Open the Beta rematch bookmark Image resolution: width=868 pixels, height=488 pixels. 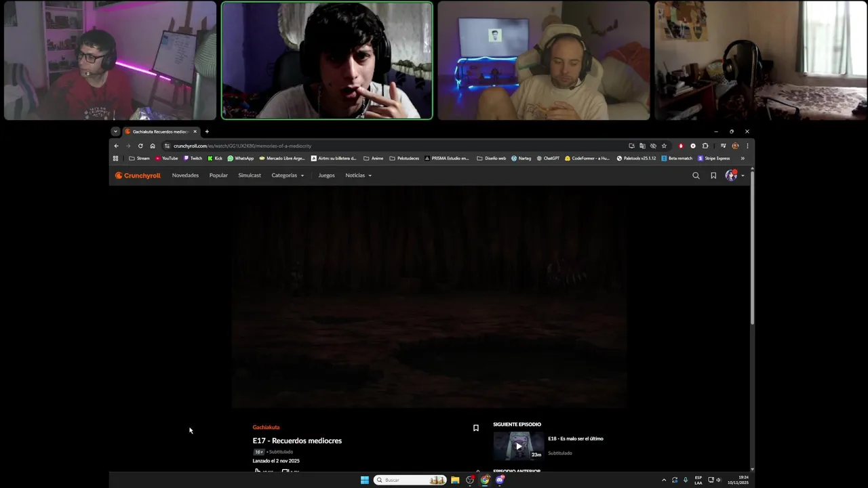coord(677,159)
